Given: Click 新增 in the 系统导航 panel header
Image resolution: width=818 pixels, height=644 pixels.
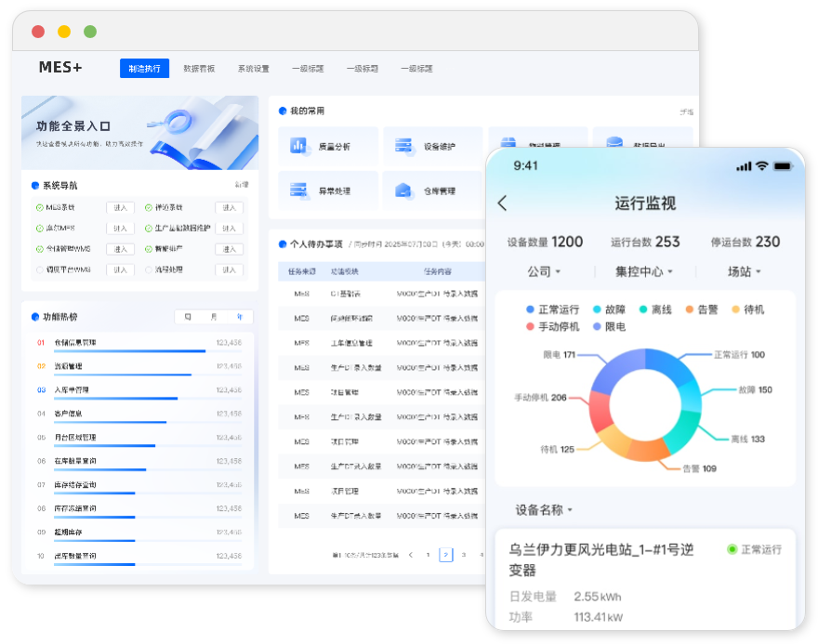Looking at the screenshot, I should tap(242, 184).
